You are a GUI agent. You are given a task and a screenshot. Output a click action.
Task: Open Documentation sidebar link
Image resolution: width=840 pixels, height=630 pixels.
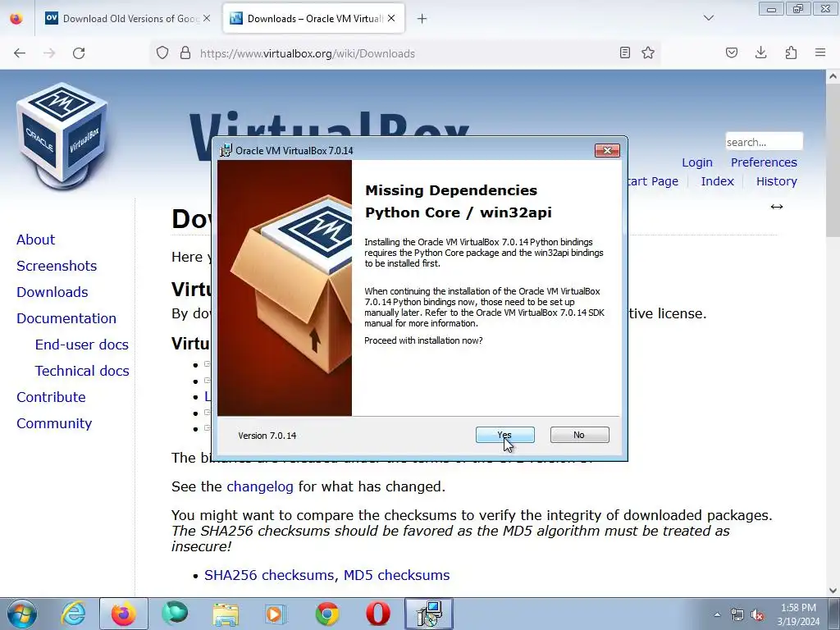66,318
